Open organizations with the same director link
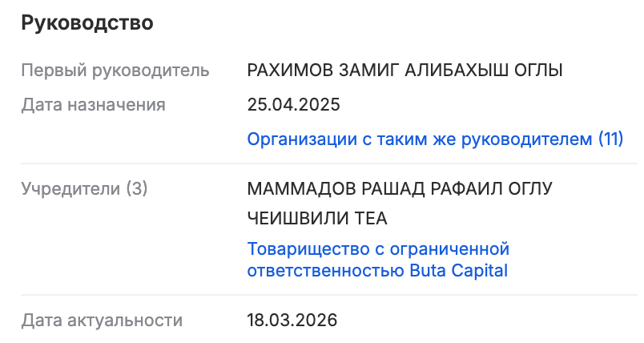 pyautogui.click(x=435, y=139)
